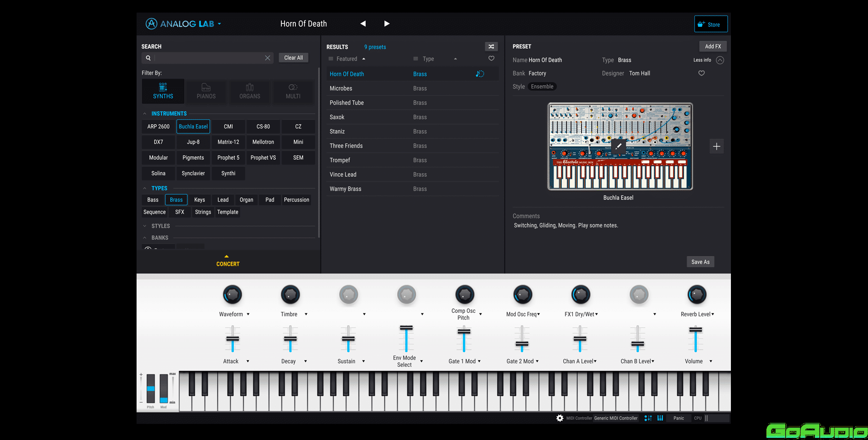The width and height of the screenshot is (868, 440).
Task: Click the Reverb Level knob
Action: (697, 295)
